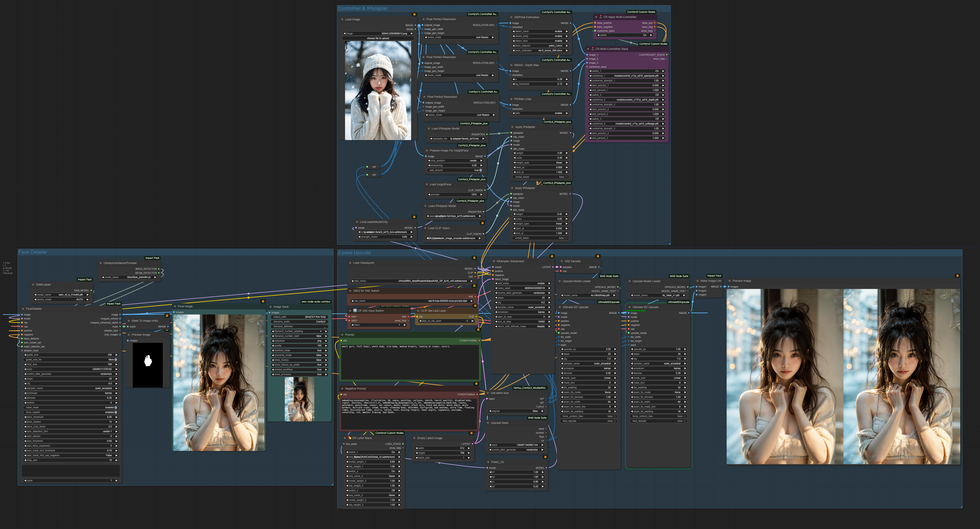Screen dimensions: 980x529
Task: Open device_mode AUTO combo in SAMLoader
Action: coord(61,300)
